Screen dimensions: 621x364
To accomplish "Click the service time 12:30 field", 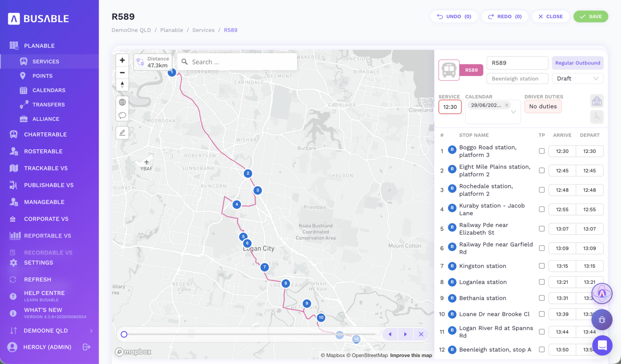I will click(450, 107).
